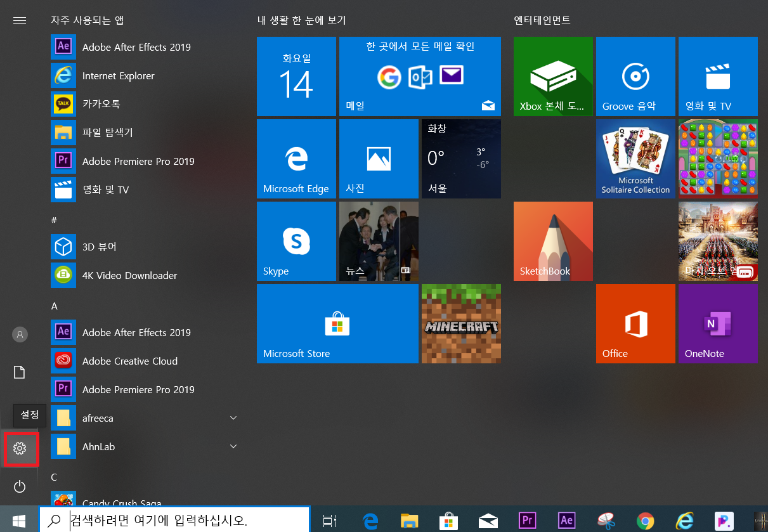Launch the SketchBook tile
The height and width of the screenshot is (532, 768).
[x=553, y=241]
